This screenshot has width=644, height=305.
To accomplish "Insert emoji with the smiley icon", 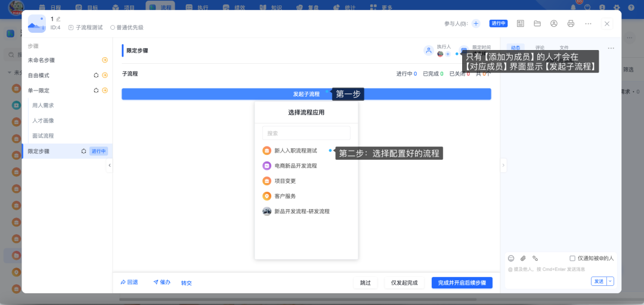I will pos(511,258).
